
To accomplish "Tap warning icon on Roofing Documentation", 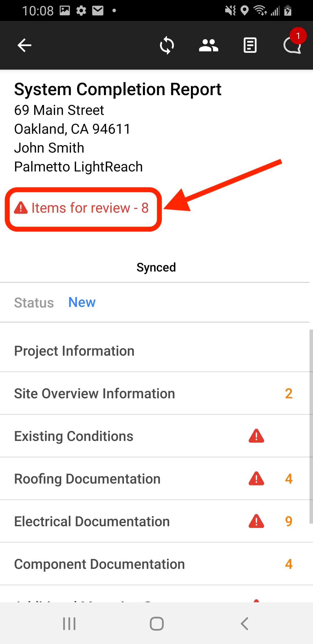I will (x=256, y=479).
